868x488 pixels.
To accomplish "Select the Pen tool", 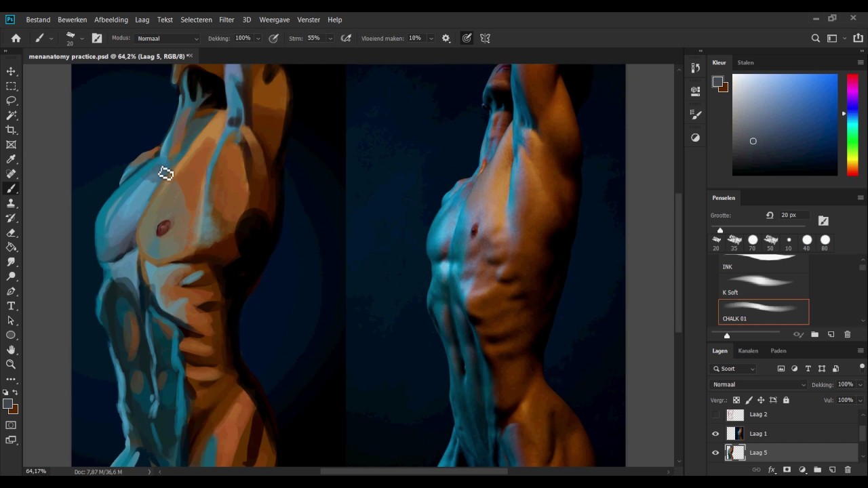I will 11,291.
